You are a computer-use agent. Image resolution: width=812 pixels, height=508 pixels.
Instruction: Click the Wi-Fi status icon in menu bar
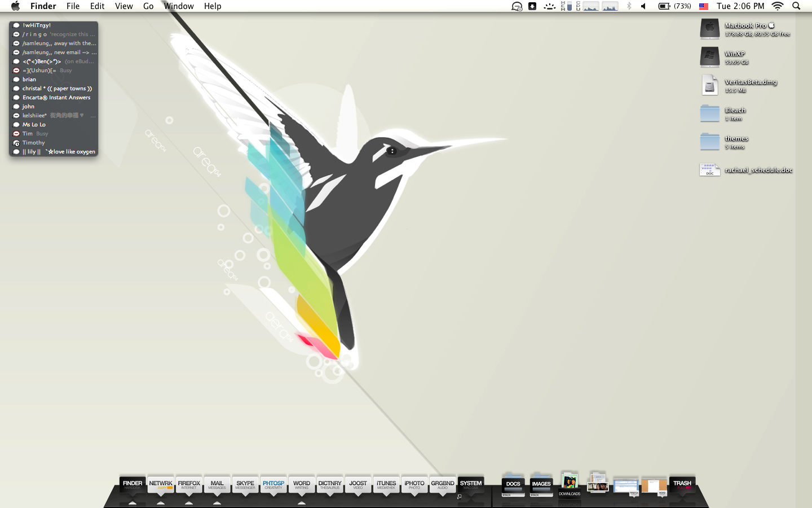(x=778, y=6)
